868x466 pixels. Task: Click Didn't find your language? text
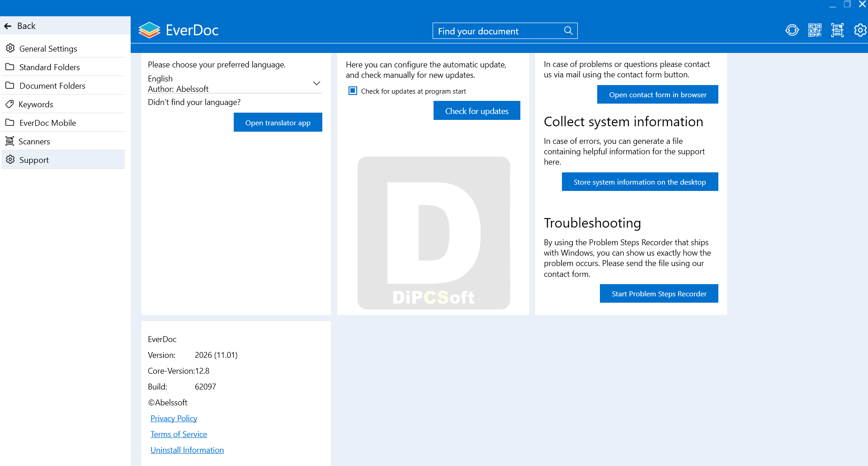coord(194,102)
